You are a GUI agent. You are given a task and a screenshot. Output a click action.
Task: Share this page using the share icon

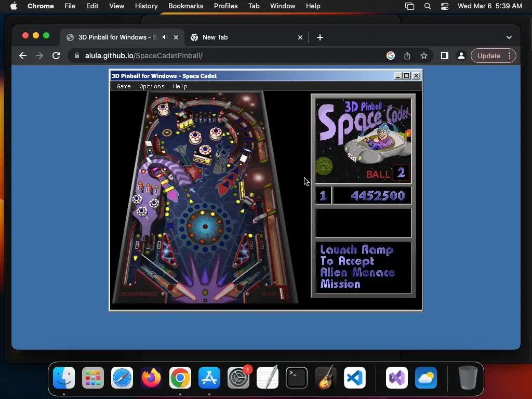(x=407, y=56)
